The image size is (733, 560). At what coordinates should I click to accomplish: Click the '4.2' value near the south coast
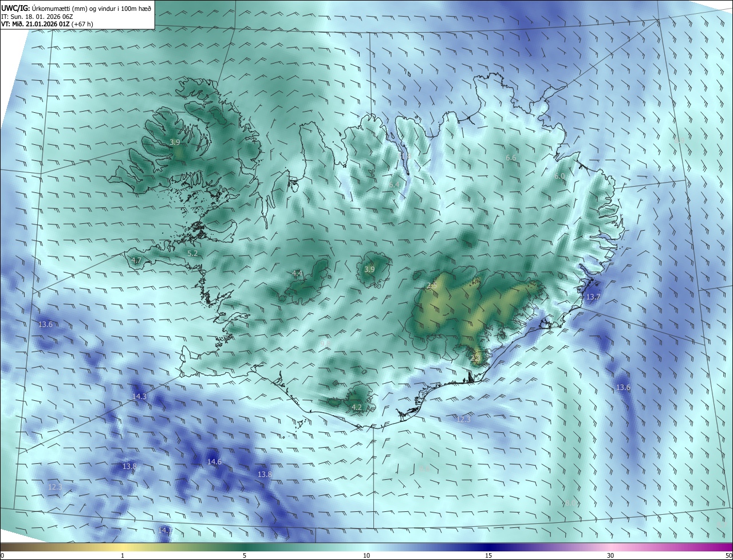coord(357,408)
